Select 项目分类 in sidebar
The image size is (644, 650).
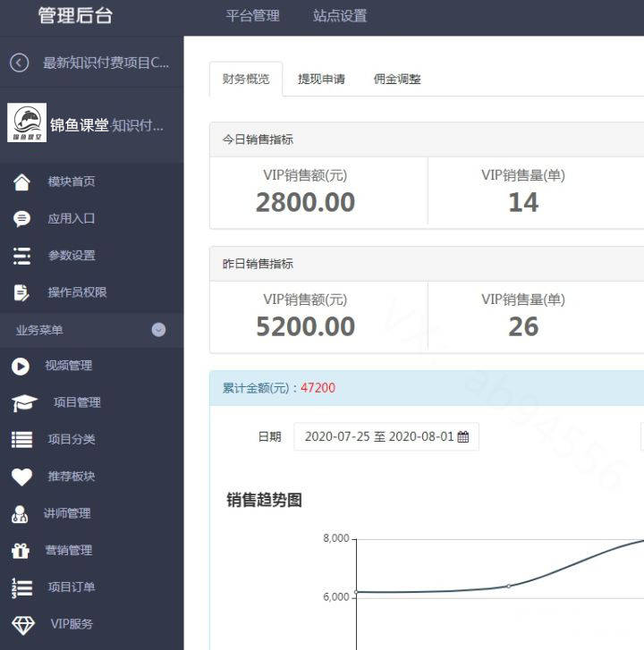pos(72,439)
